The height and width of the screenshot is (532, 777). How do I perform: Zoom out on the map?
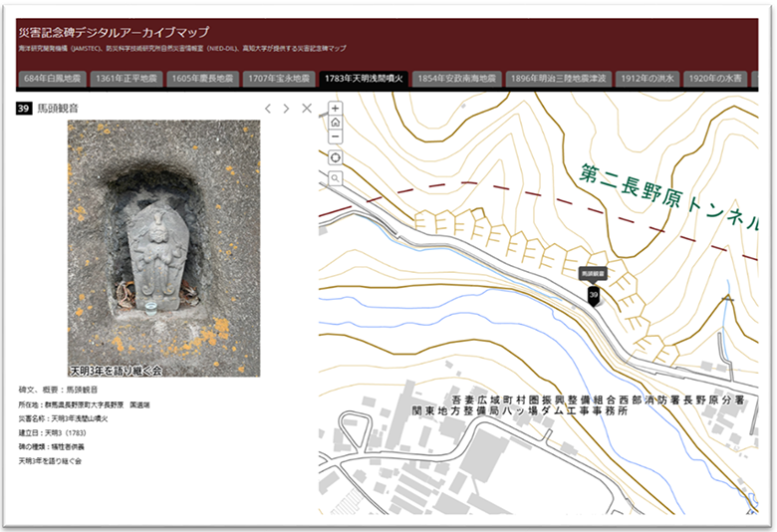tap(335, 136)
